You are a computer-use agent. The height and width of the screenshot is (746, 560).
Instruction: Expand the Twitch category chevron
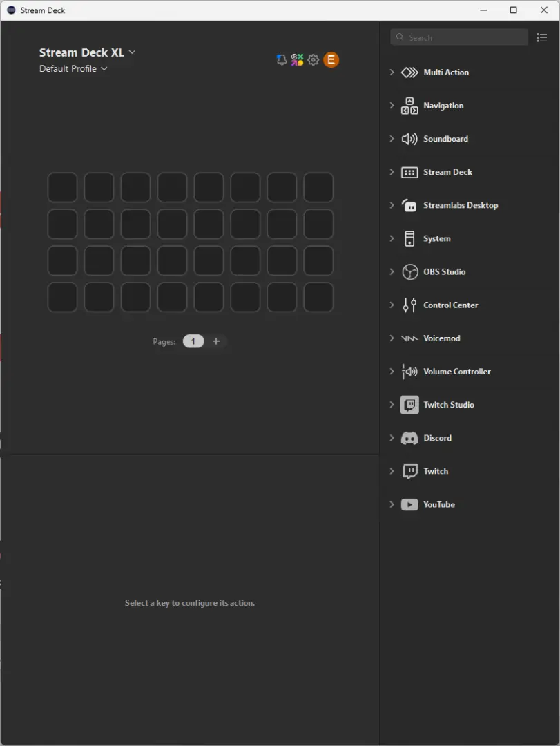point(392,472)
